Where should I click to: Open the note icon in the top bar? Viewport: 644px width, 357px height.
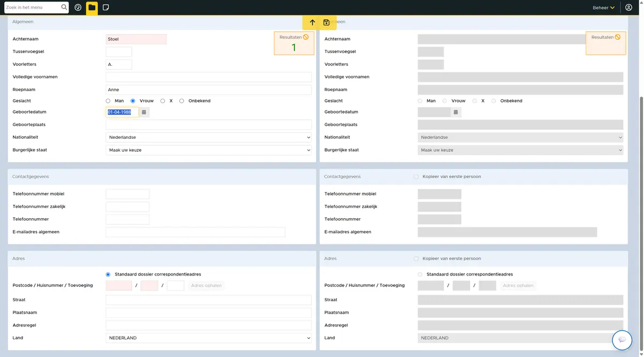click(x=106, y=8)
